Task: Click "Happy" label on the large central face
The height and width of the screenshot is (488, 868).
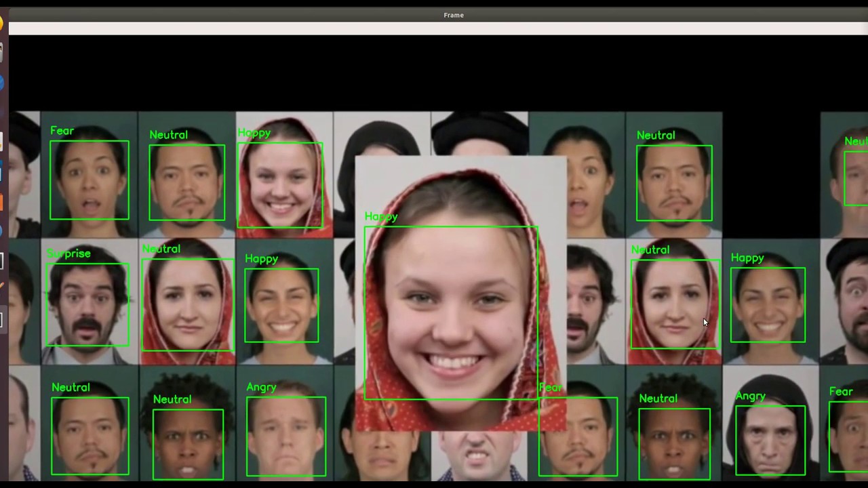Action: [381, 217]
